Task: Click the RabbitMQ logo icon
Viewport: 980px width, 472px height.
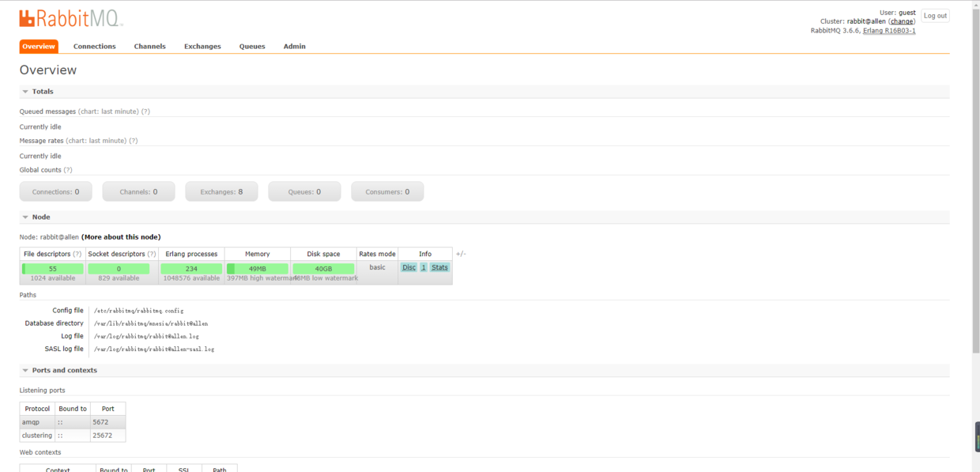Action: 27,18
